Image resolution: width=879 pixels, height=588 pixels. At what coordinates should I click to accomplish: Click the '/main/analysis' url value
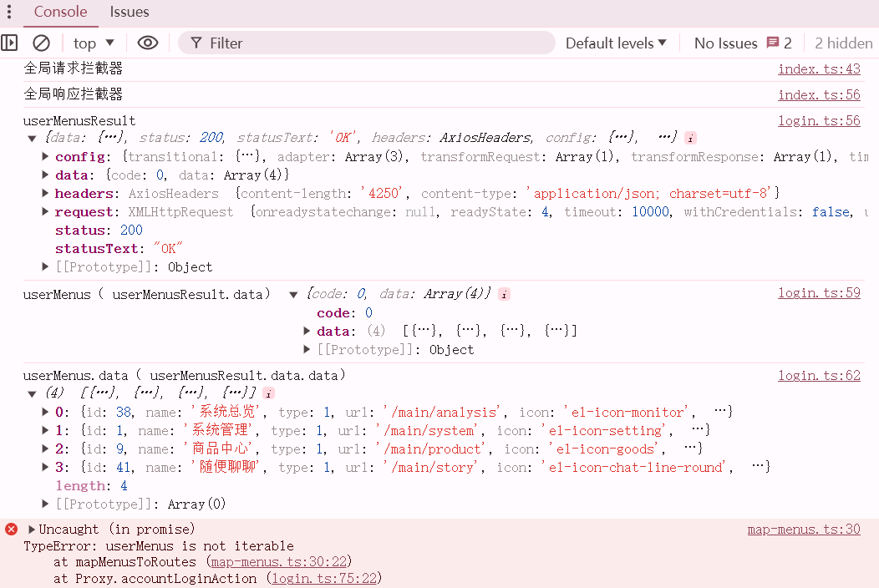(442, 413)
